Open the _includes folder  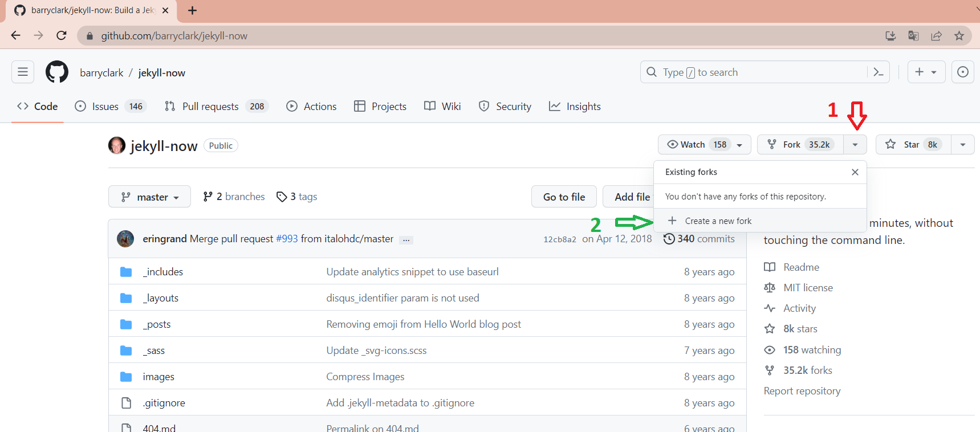[x=163, y=272]
